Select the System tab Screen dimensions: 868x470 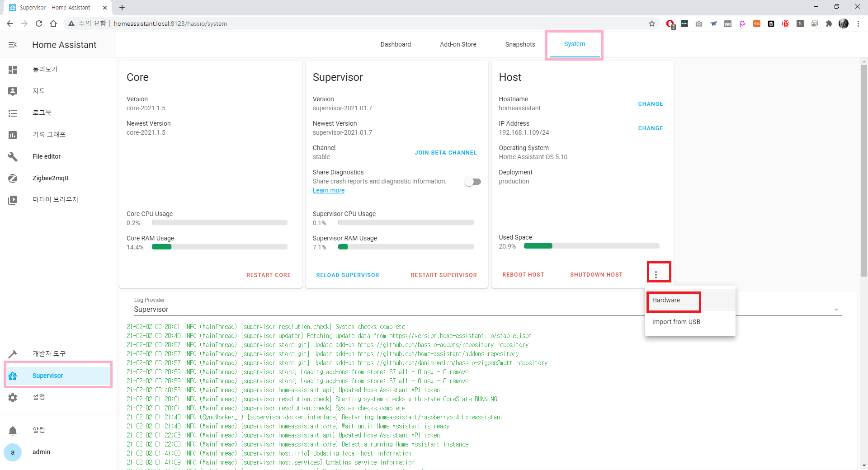tap(574, 44)
